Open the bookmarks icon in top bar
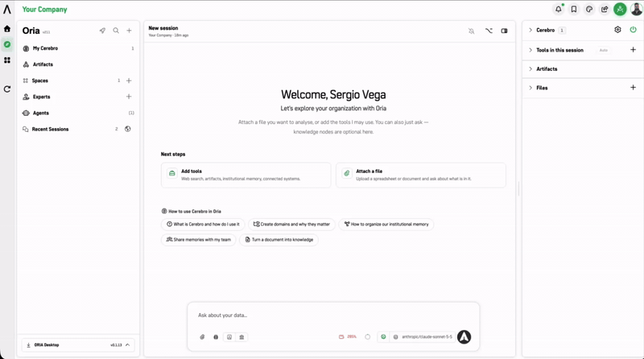 (574, 9)
